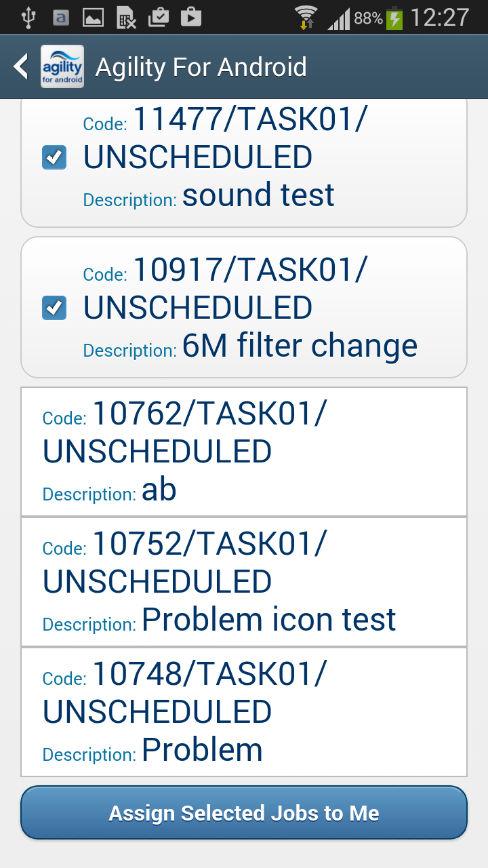
Task: Tap the back arrow in header
Action: [22, 66]
